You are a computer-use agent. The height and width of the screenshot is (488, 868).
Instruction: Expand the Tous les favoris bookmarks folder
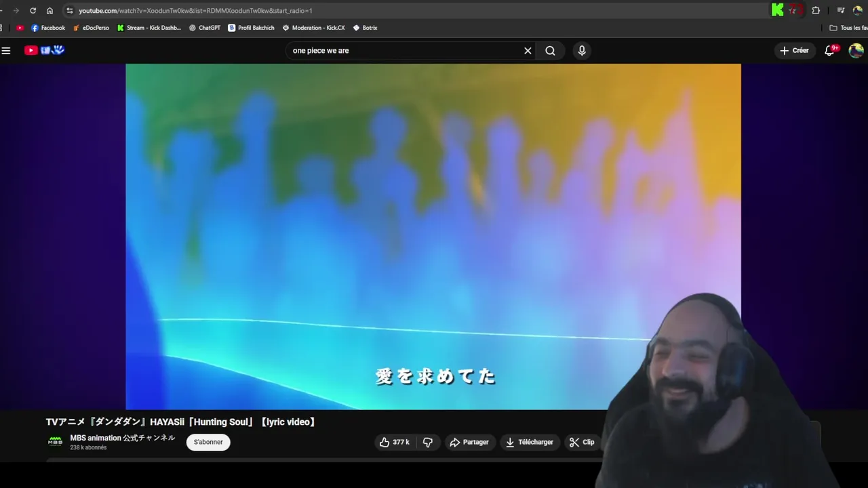pyautogui.click(x=848, y=28)
